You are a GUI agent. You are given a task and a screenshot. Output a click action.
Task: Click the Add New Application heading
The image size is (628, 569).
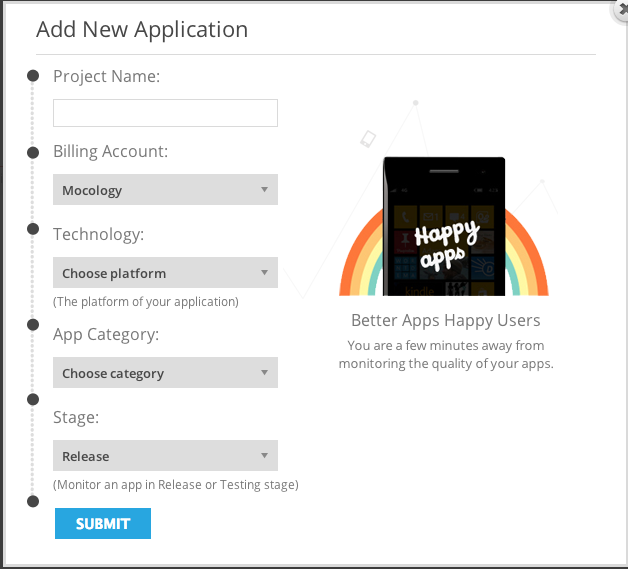point(142,29)
